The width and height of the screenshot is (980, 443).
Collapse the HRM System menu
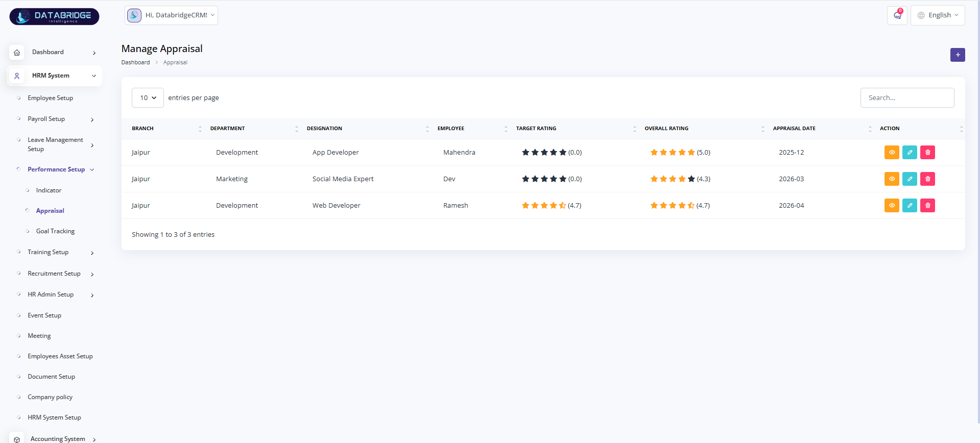(x=54, y=76)
